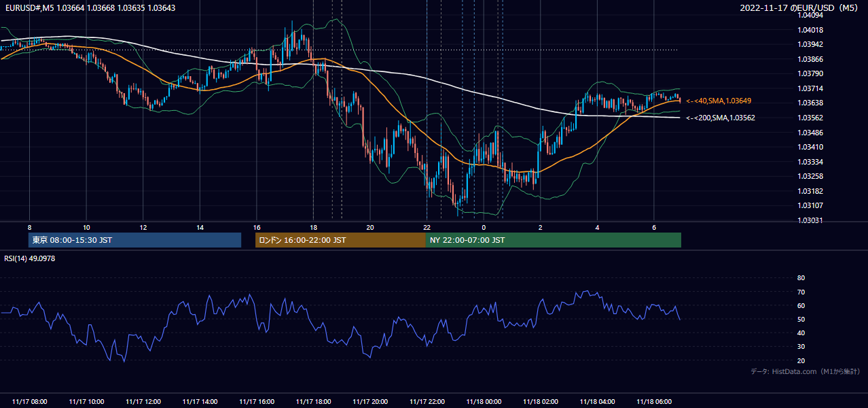Click price axis label 1.03866
The width and height of the screenshot is (868, 408).
click(x=810, y=59)
